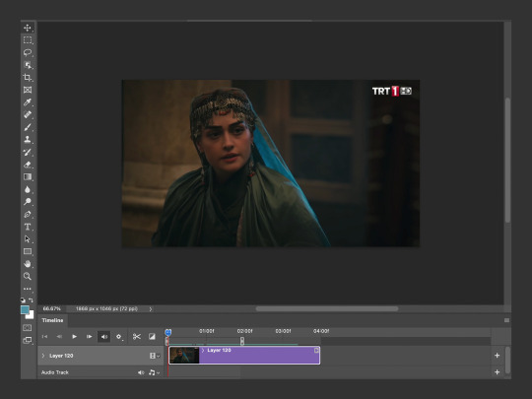Split clip at playhead with scissors
This screenshot has width=532, height=399.
pyautogui.click(x=137, y=337)
